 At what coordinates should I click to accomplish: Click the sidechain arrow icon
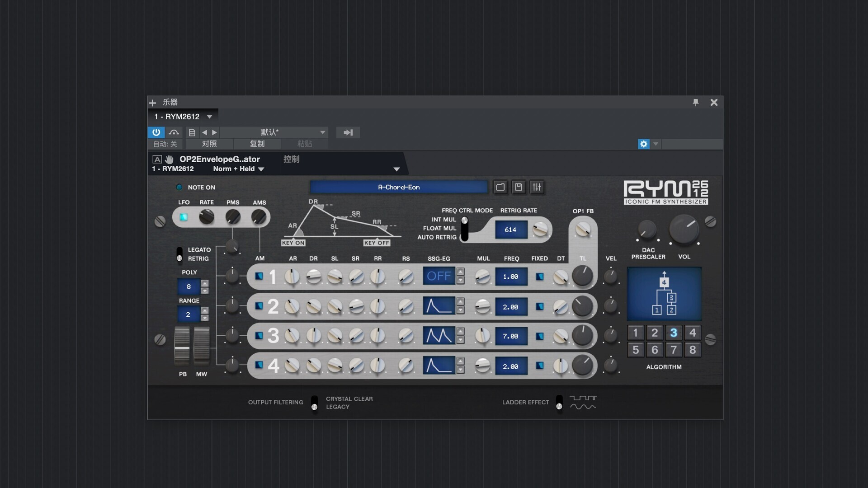348,132
